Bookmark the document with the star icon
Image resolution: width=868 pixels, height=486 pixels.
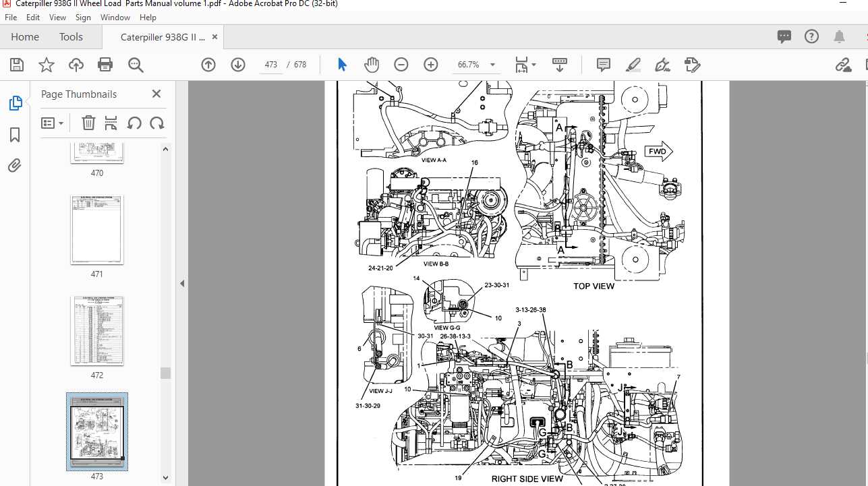[47, 65]
